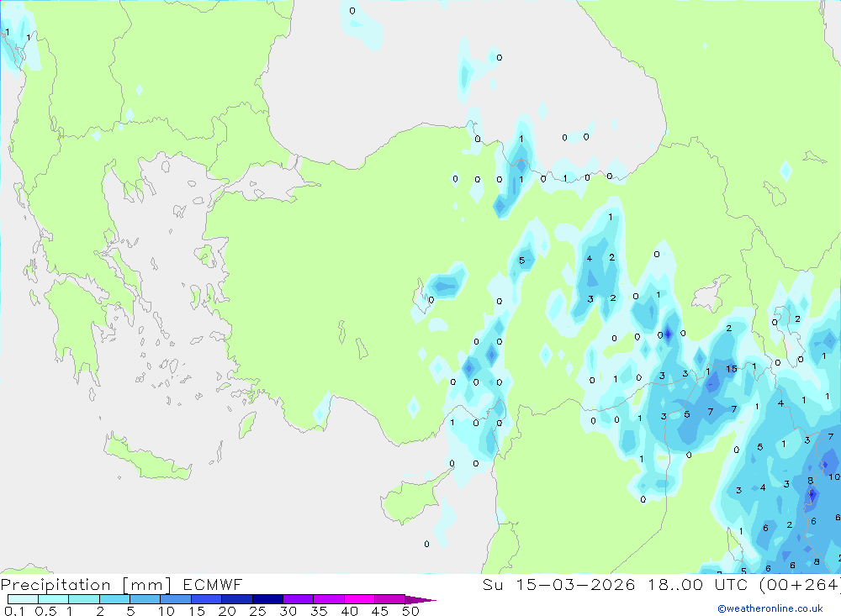Click the date '15-03-2026'
This screenshot has height=616, width=841.
575,584
